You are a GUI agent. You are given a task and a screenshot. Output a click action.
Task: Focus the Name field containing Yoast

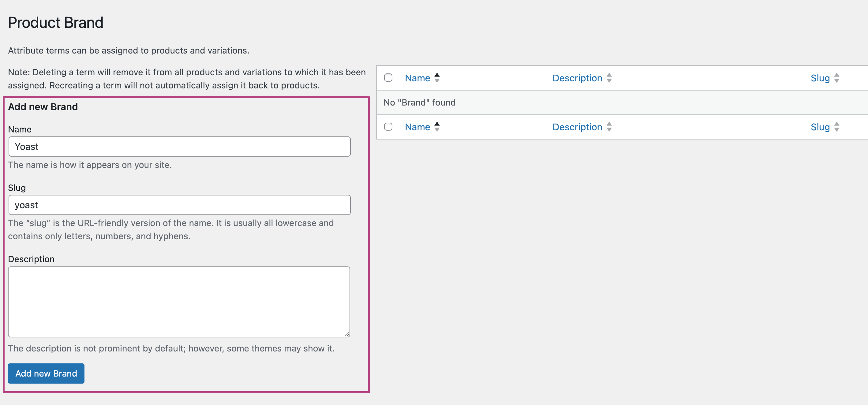(179, 147)
